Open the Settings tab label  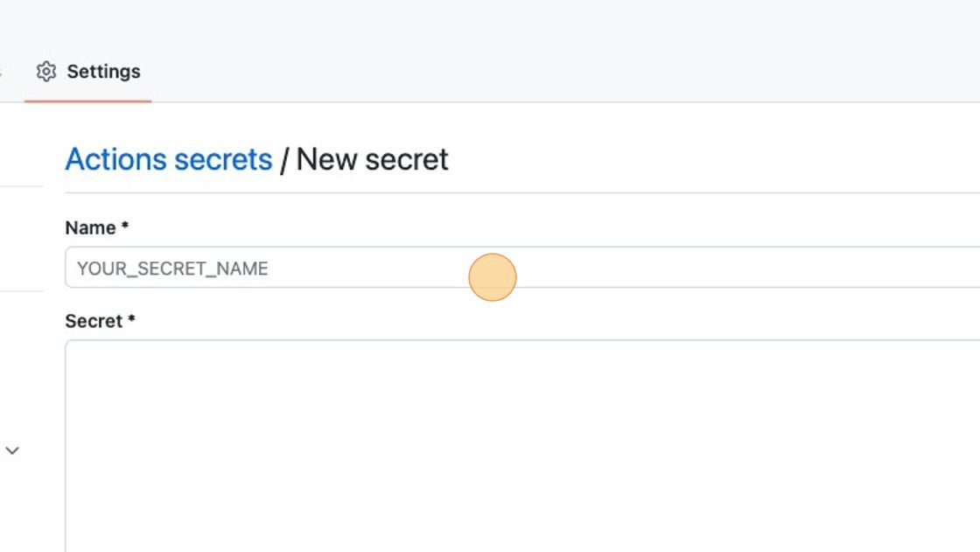(104, 71)
